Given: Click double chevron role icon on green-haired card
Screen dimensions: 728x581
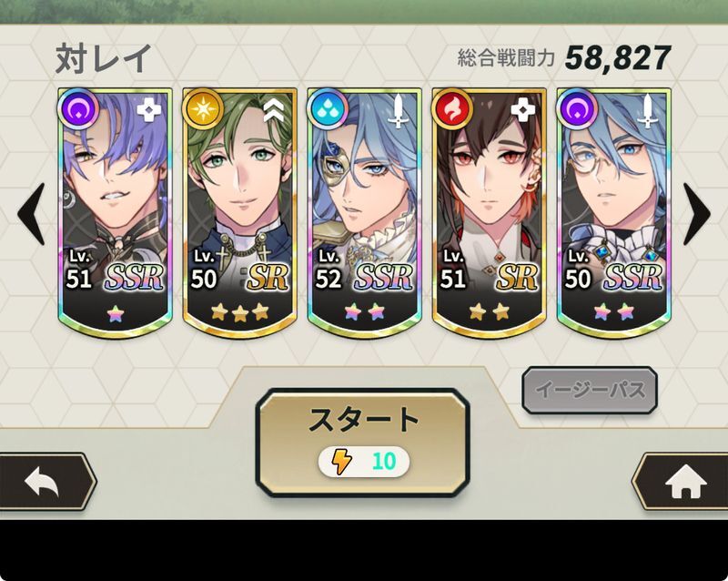Looking at the screenshot, I should coord(274,111).
